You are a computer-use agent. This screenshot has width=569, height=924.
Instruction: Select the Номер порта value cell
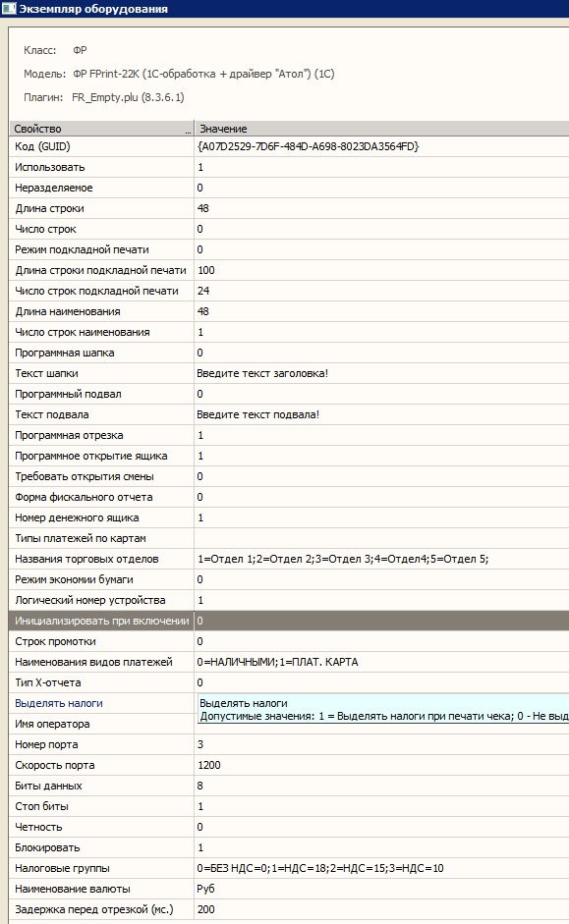pos(381,745)
